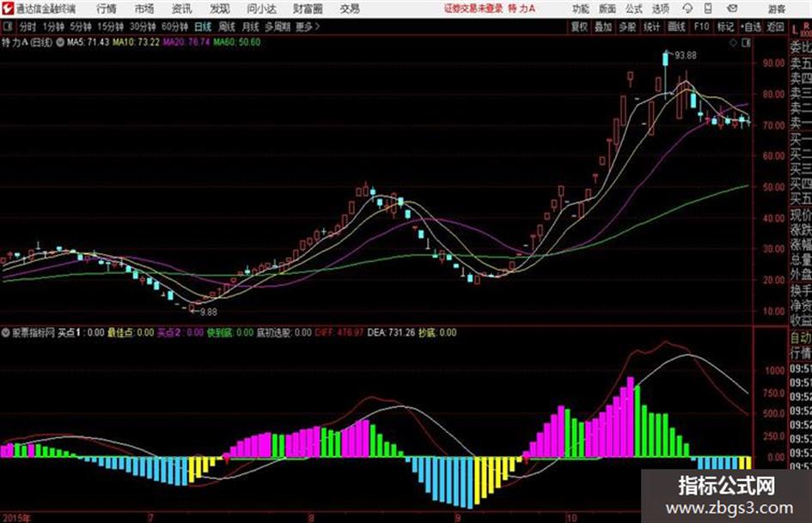Click MA20: 76.74 indicator label
Image resolution: width=812 pixels, height=523 pixels.
click(186, 42)
